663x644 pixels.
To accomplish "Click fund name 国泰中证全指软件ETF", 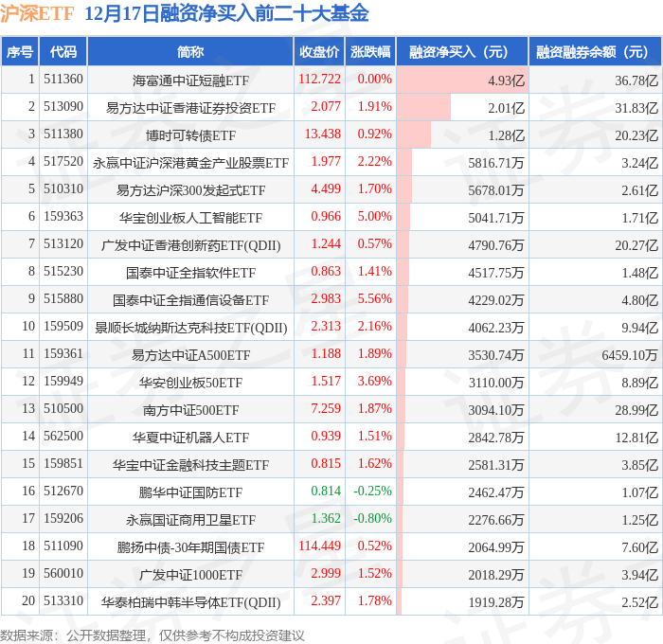I will coord(190,273).
